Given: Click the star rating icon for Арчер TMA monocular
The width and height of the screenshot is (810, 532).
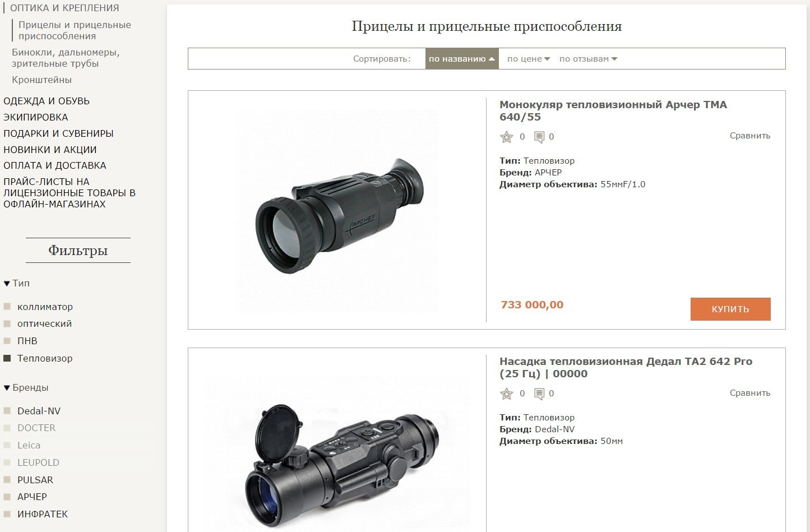Looking at the screenshot, I should click(507, 137).
